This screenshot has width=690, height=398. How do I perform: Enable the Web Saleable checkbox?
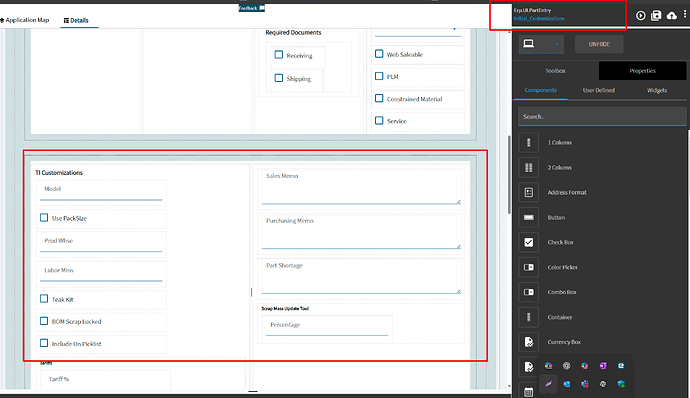pos(379,54)
